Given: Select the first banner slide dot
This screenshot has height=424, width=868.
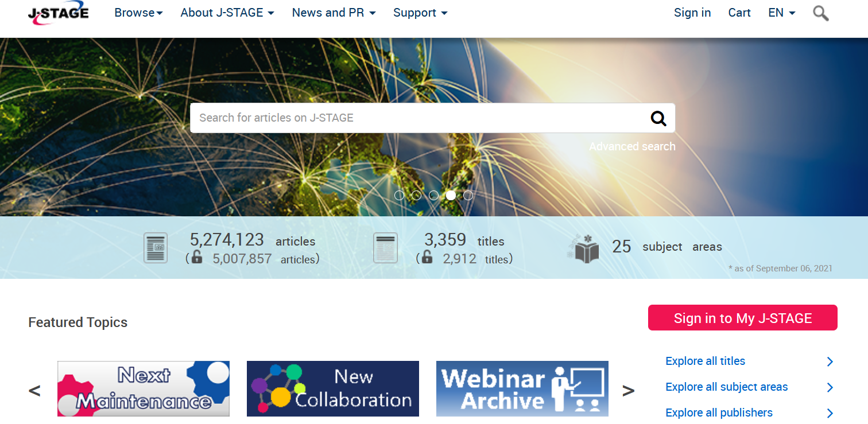Looking at the screenshot, I should (400, 195).
